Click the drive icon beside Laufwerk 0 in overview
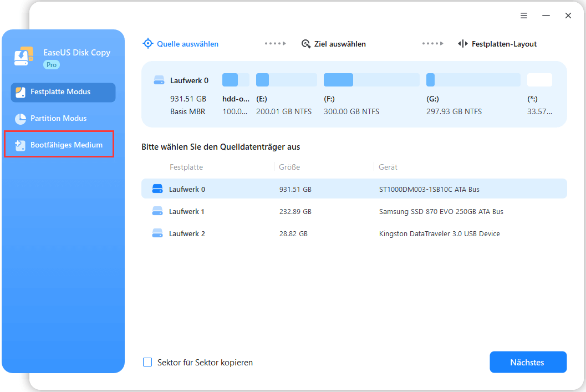This screenshot has width=586, height=392. [x=159, y=80]
